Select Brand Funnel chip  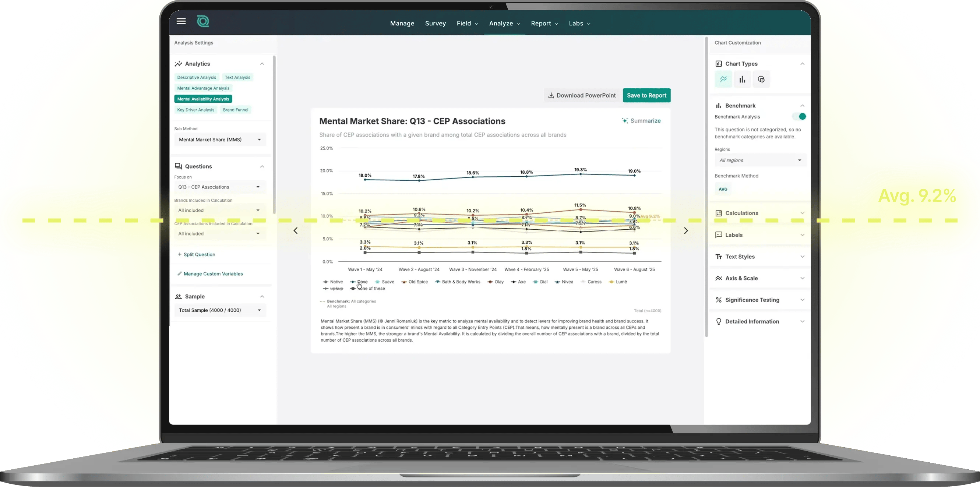236,110
